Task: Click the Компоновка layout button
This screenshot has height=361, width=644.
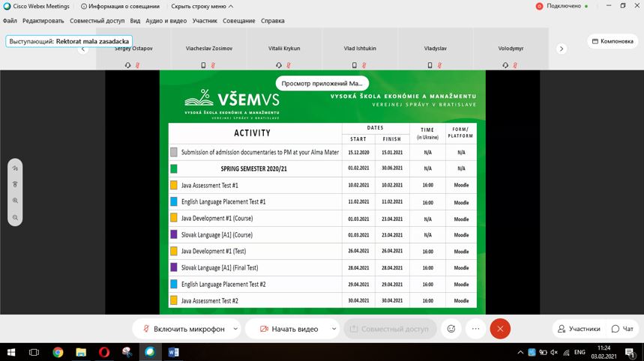Action: tap(612, 41)
